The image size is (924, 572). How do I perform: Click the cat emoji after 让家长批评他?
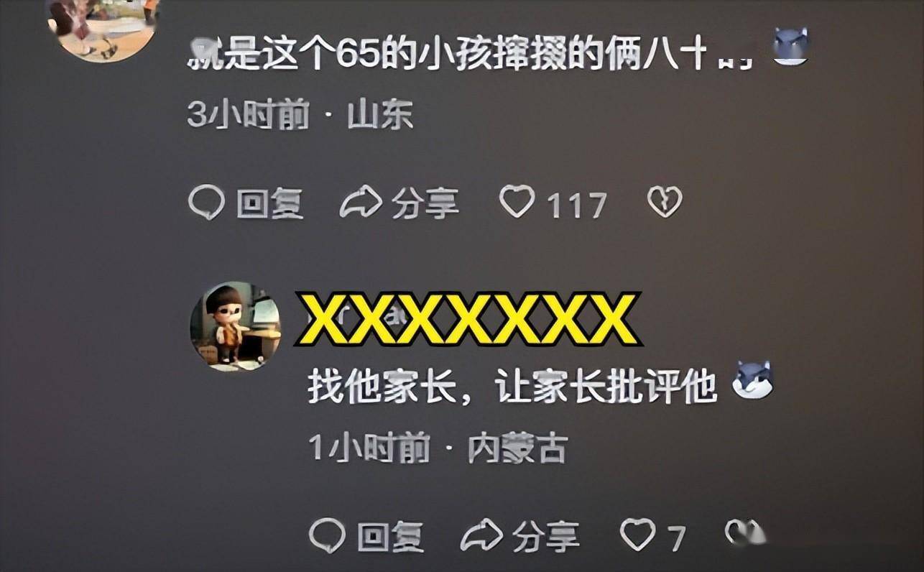point(752,380)
